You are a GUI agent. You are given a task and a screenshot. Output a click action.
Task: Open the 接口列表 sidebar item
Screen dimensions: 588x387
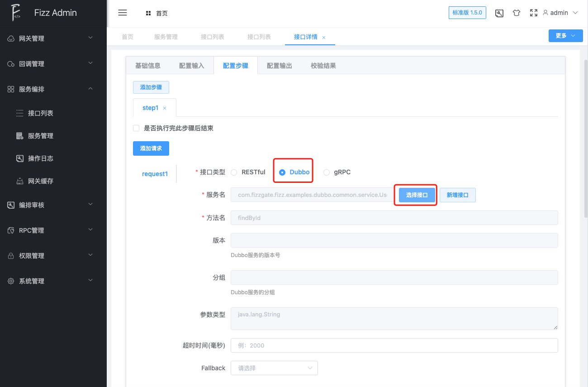point(40,113)
